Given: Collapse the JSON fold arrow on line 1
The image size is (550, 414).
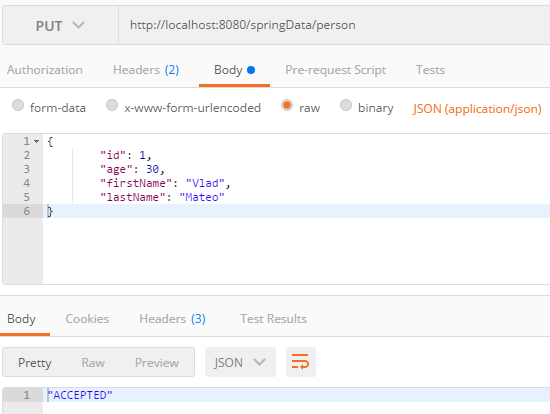Looking at the screenshot, I should [36, 141].
